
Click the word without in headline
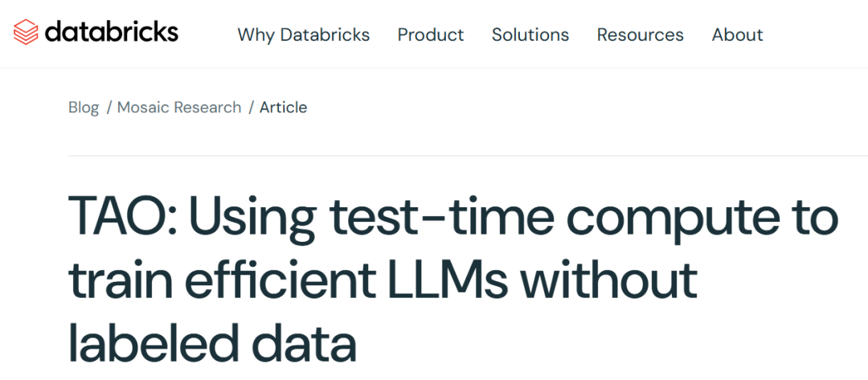coord(608,281)
